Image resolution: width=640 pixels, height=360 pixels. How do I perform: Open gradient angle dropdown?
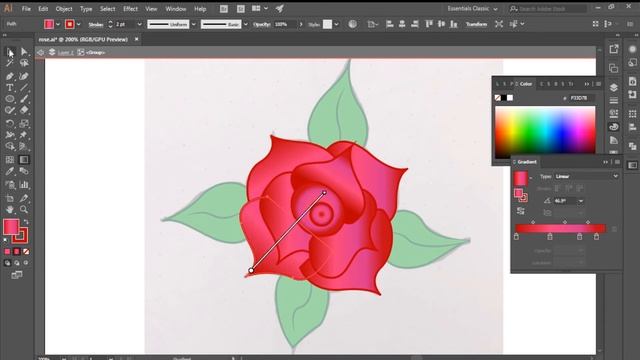pyautogui.click(x=581, y=201)
